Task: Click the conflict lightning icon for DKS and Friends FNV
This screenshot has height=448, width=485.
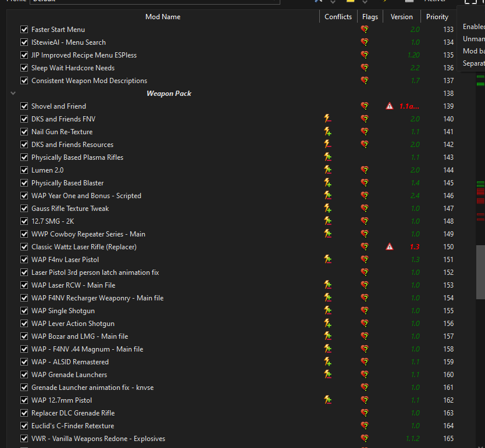Action: tap(327, 119)
